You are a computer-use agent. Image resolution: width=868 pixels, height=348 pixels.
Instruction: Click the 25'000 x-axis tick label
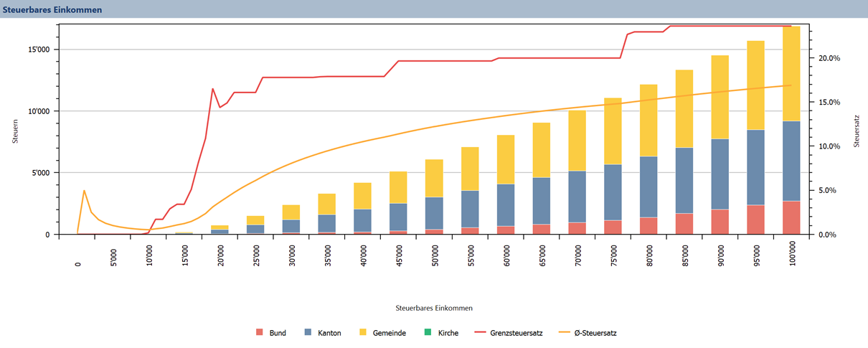(256, 257)
